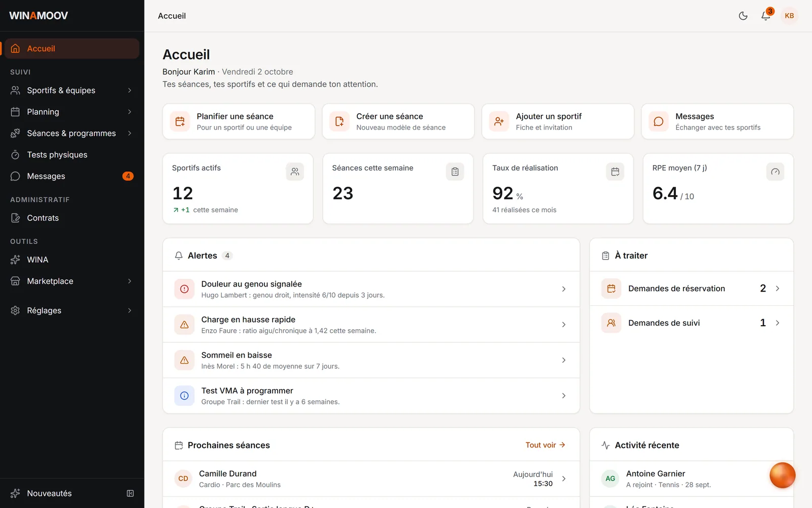Click the RPE moyen gauge icon

click(x=775, y=172)
